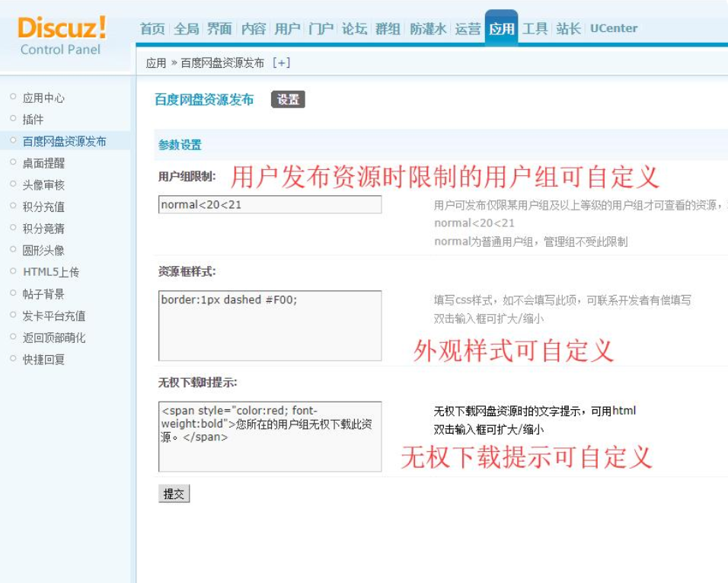Image resolution: width=728 pixels, height=583 pixels.
Task: Open the 门户 top menu
Action: point(321,29)
